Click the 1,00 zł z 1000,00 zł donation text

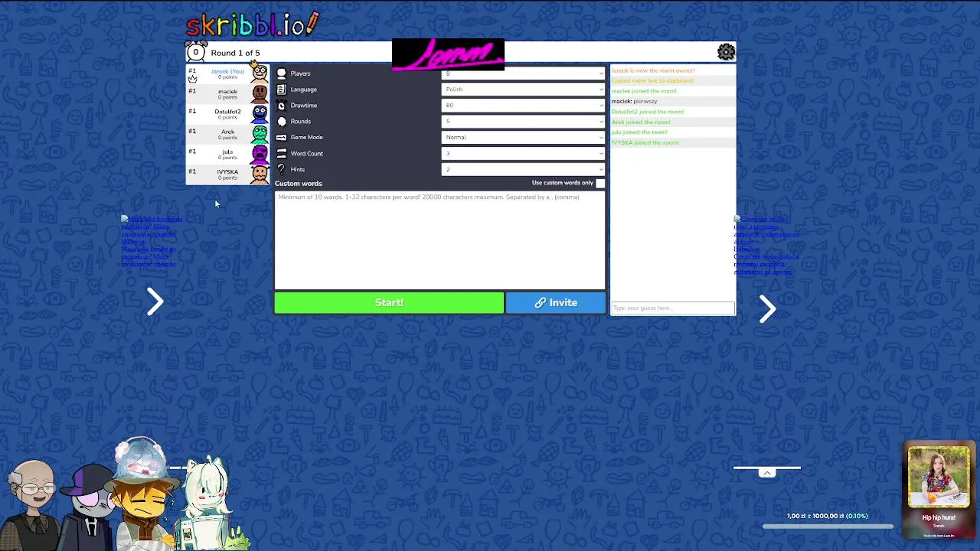[828, 516]
